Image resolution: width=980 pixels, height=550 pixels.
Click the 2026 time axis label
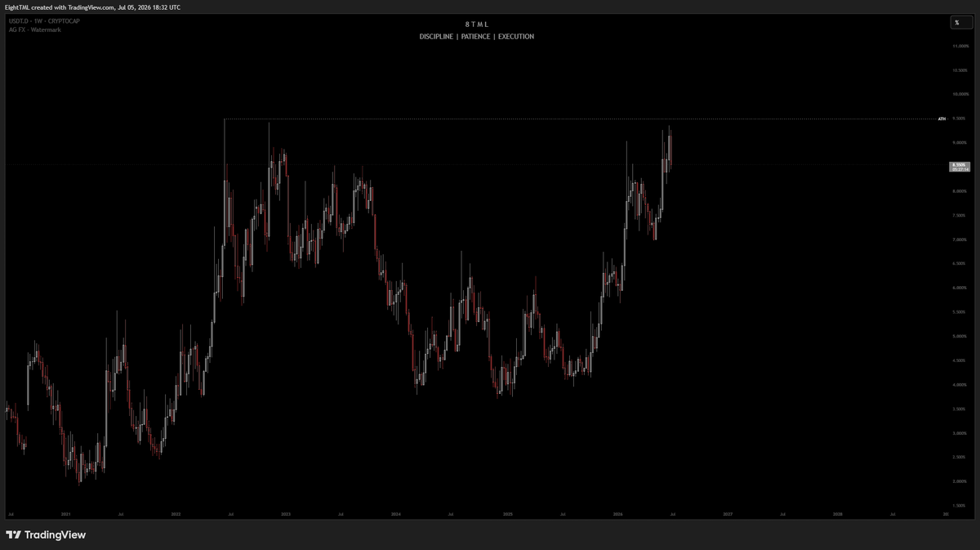coord(617,515)
